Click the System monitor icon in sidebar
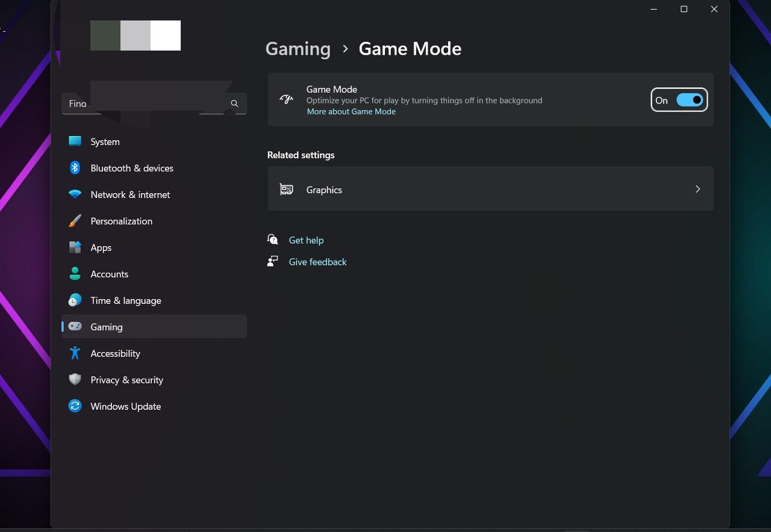 75,141
